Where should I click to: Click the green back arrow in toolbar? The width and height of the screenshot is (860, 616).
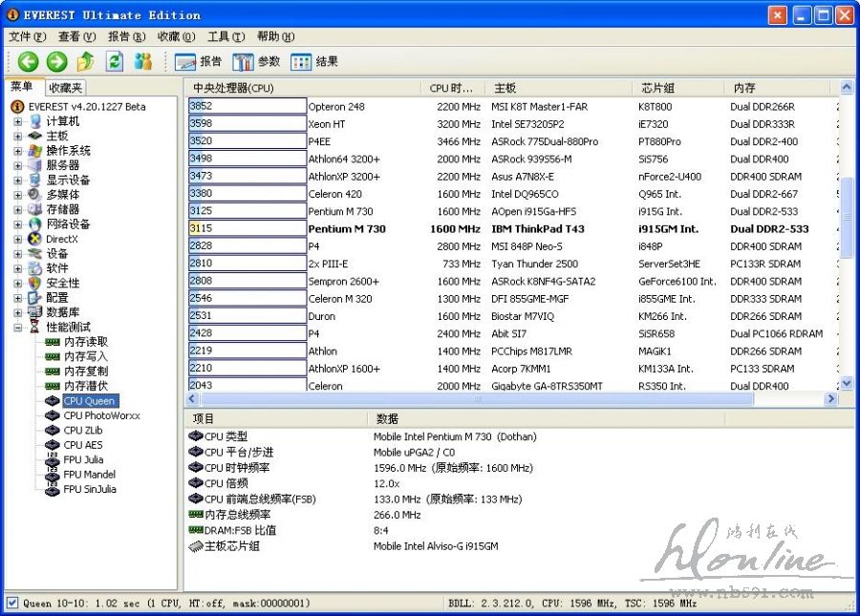tap(28, 62)
